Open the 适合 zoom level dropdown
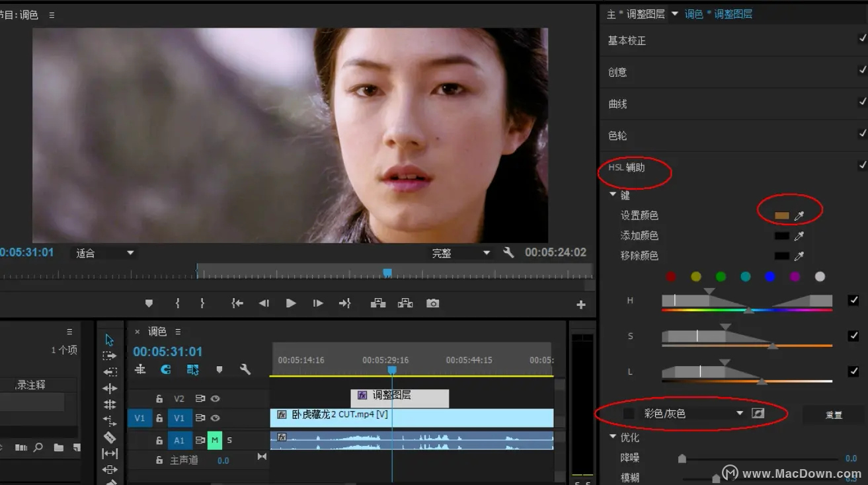The image size is (868, 485). [x=104, y=253]
